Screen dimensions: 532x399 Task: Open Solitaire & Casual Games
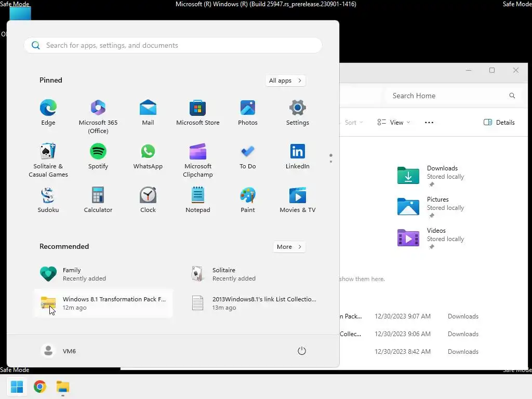(x=48, y=160)
